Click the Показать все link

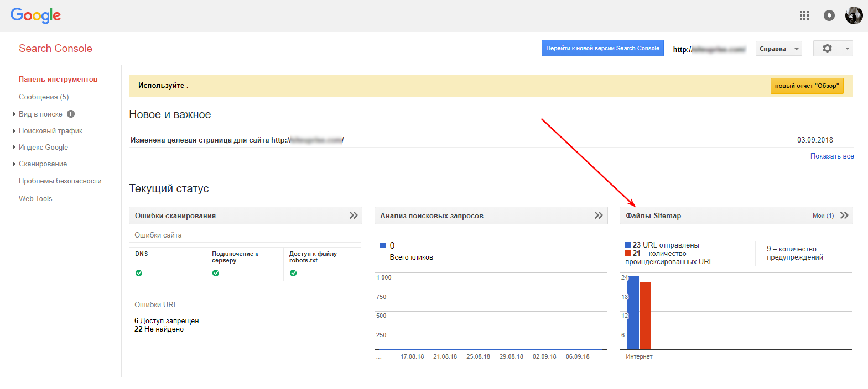coord(832,156)
